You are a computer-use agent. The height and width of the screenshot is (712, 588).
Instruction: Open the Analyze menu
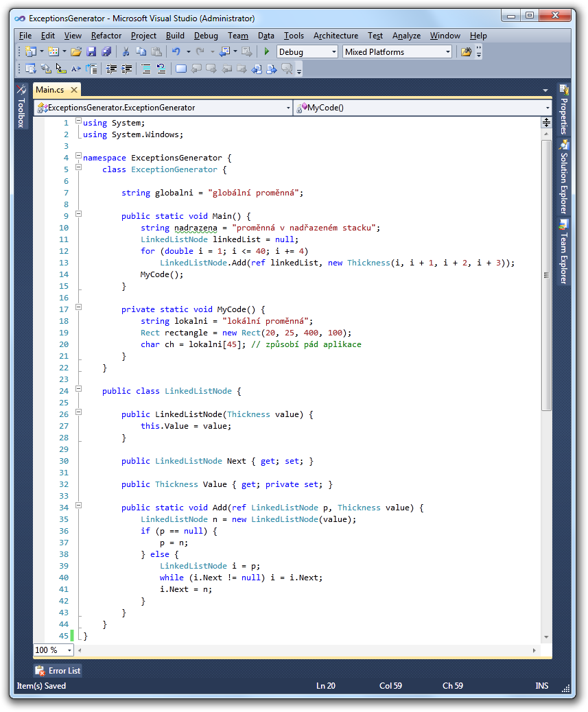click(406, 36)
